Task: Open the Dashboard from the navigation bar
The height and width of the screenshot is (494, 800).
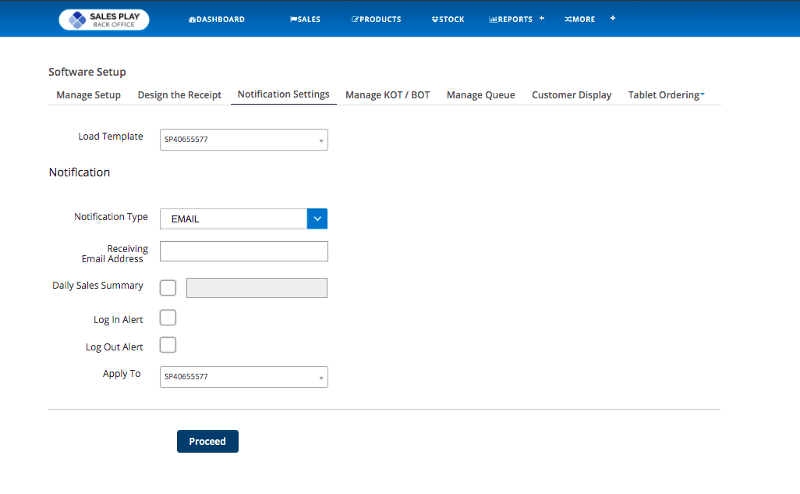Action: click(x=217, y=19)
